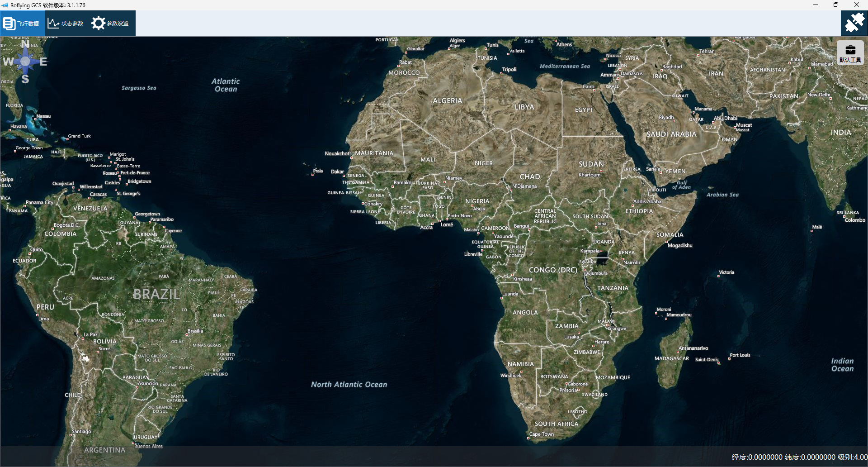Click the INDIA country label
Screen dimensions: 868x467
(x=841, y=133)
